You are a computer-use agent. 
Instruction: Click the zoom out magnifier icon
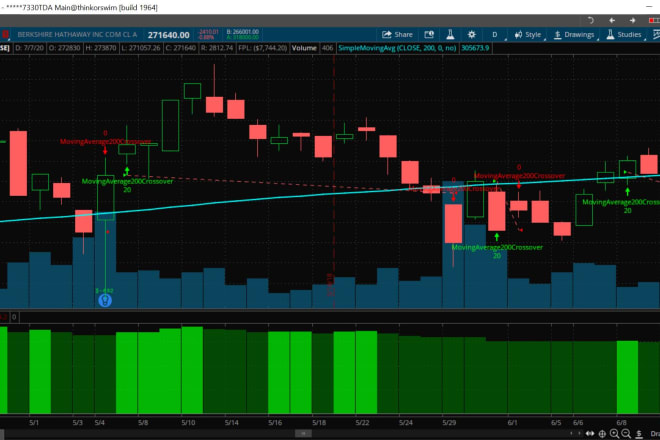click(626, 434)
